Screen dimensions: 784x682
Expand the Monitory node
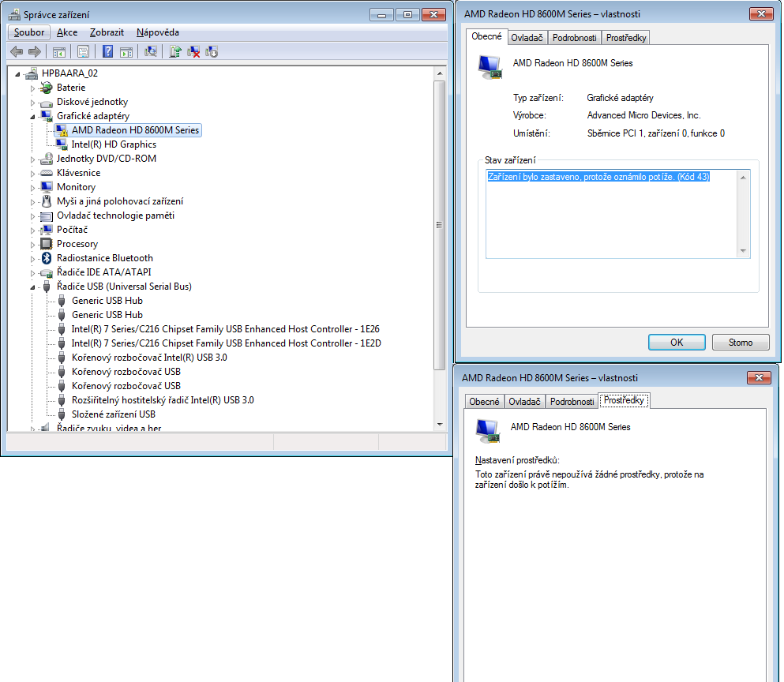tap(33, 188)
